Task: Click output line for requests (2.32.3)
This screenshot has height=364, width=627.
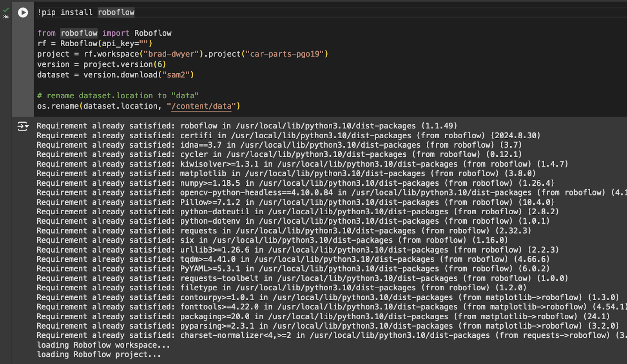Action: [x=284, y=231]
